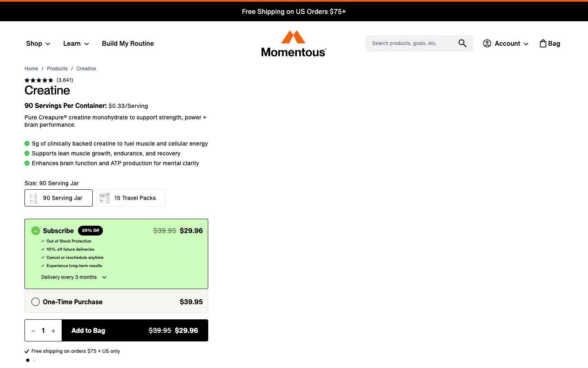Click the Momentous logo
Image resolution: width=588 pixels, height=368 pixels.
coord(294,43)
